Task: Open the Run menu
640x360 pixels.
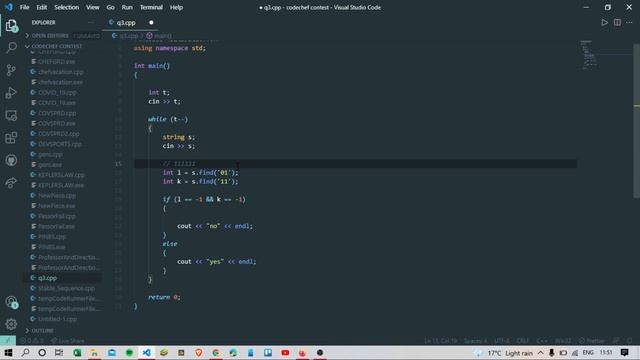Action: pos(127,7)
